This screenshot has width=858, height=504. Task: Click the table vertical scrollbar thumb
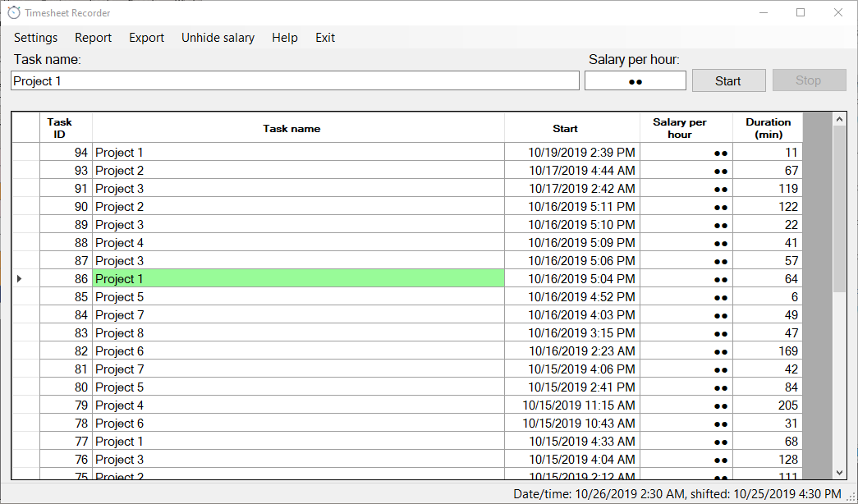click(839, 209)
